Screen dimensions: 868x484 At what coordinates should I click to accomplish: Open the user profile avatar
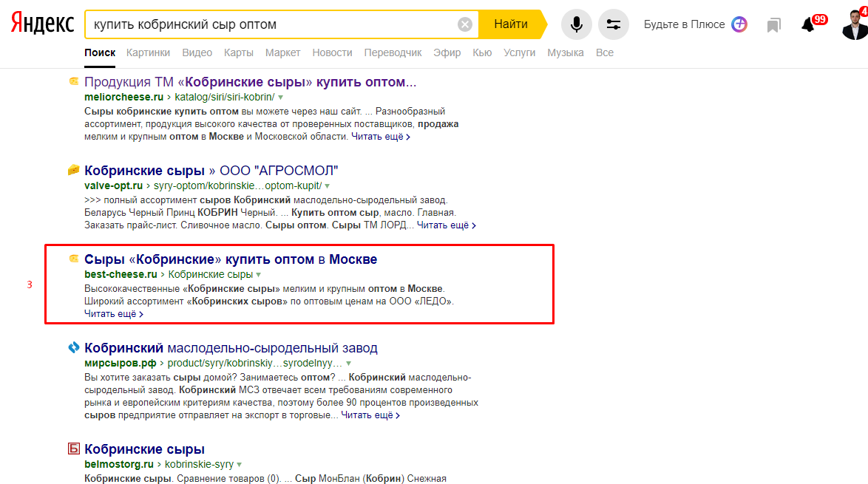coord(855,24)
